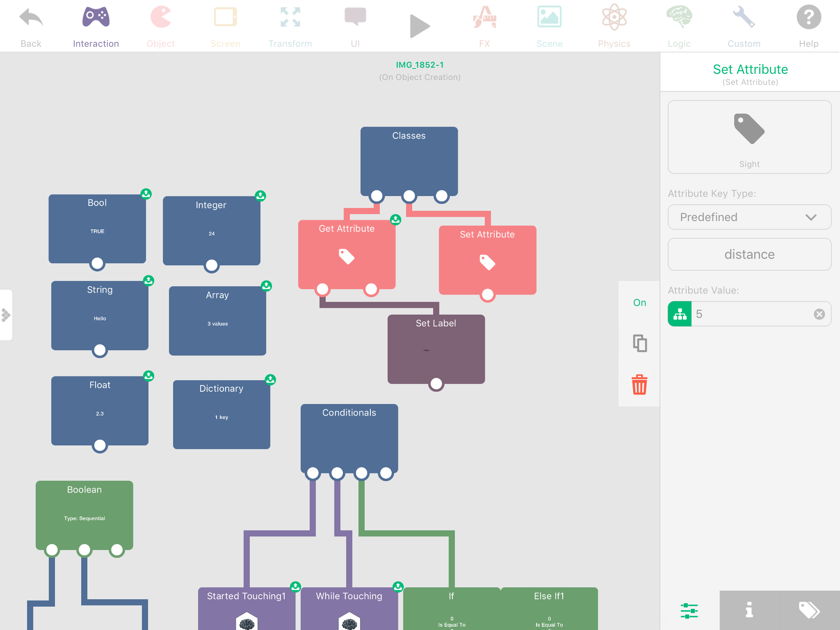The width and height of the screenshot is (840, 630).
Task: Toggle the behavior On switch
Action: 639,303
